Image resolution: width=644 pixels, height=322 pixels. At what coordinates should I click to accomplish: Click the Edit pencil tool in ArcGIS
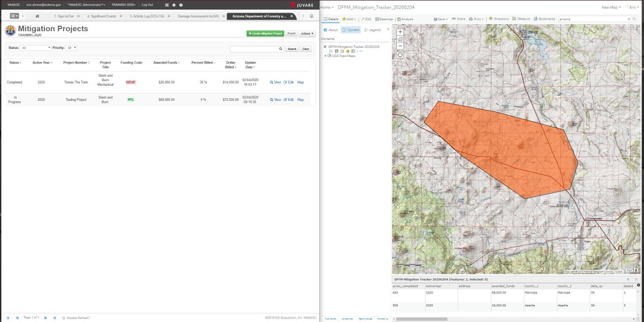(366, 19)
